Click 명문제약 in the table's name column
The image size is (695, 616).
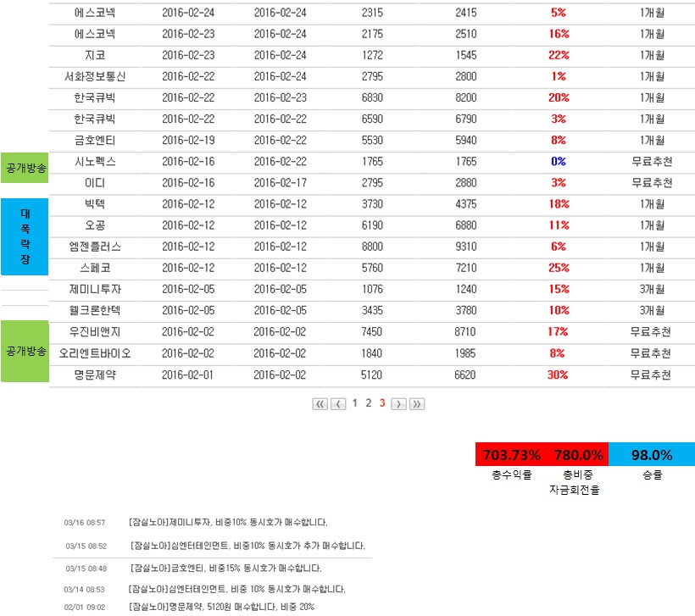pyautogui.click(x=95, y=375)
